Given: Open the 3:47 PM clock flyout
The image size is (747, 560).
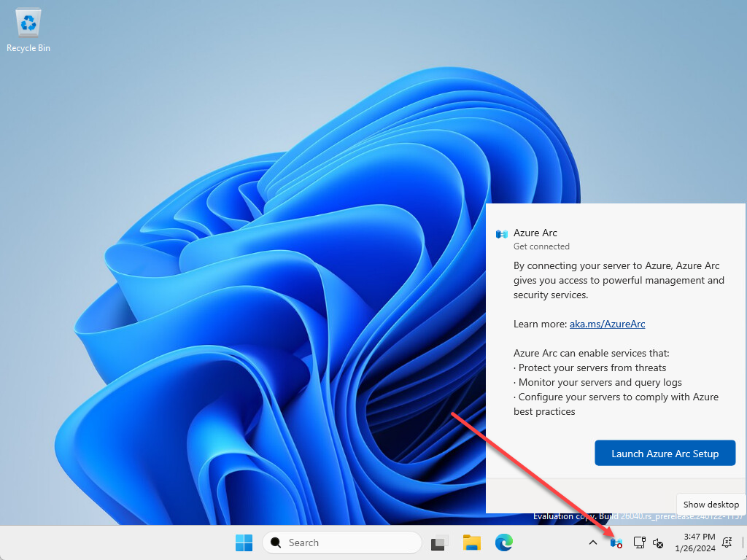Looking at the screenshot, I should click(x=699, y=537).
